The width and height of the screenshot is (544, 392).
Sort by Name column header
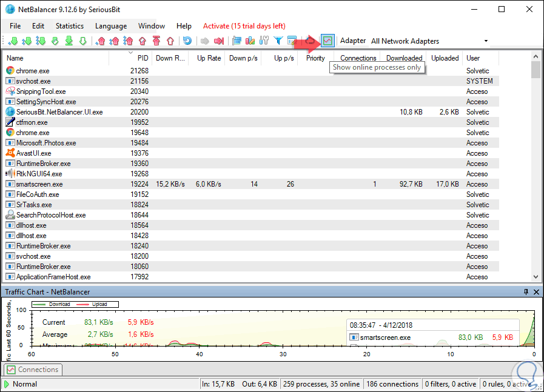click(x=56, y=58)
